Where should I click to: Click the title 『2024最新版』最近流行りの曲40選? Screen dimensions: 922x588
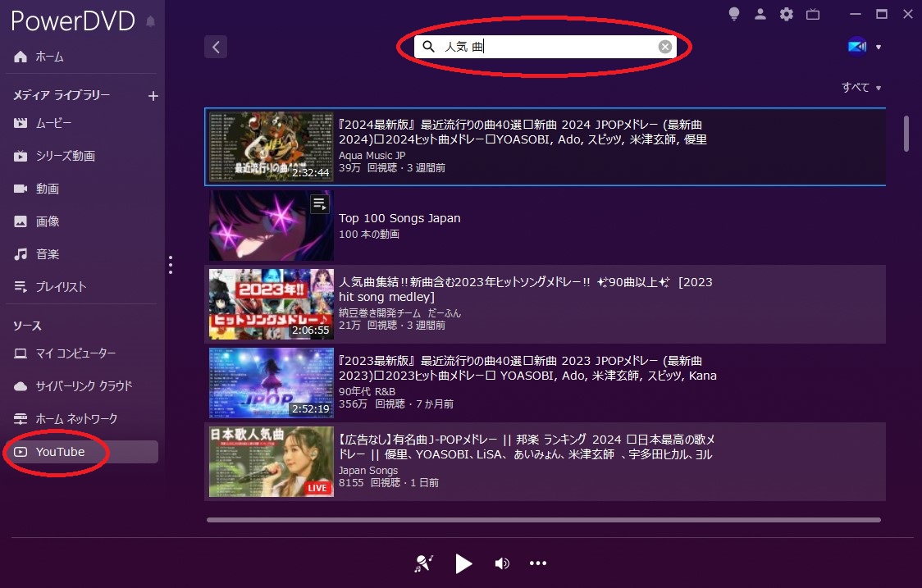tap(523, 132)
